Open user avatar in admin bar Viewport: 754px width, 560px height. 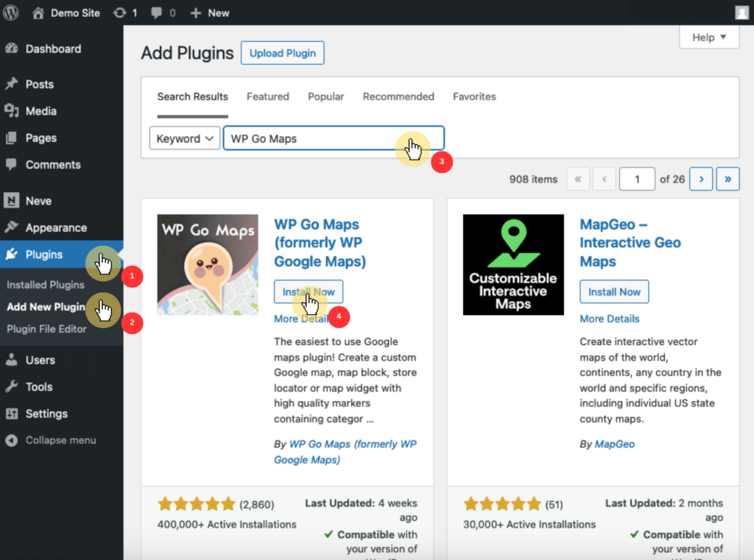742,13
